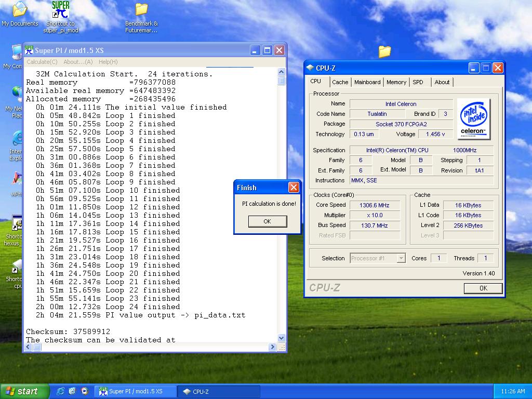Switch to the Memory tab
This screenshot has width=532, height=399.
point(396,82)
